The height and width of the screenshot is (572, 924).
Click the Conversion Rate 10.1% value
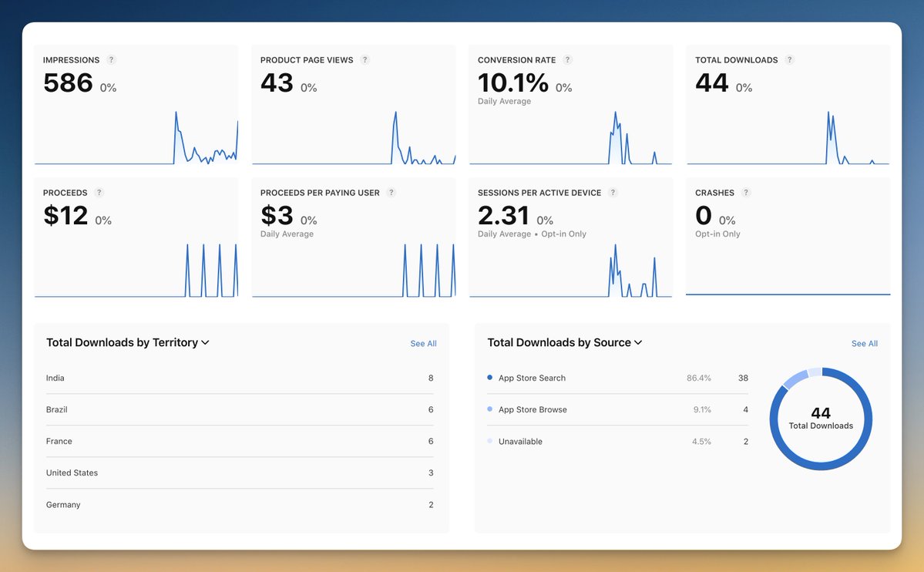pos(513,82)
